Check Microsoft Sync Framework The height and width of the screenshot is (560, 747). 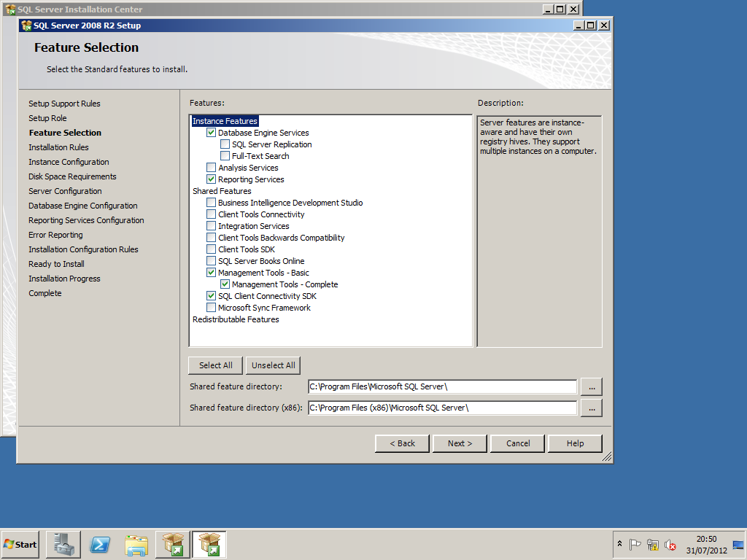211,307
